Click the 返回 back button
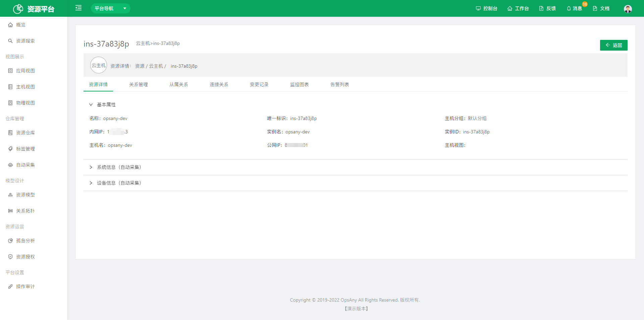The height and width of the screenshot is (320, 644). pyautogui.click(x=613, y=45)
